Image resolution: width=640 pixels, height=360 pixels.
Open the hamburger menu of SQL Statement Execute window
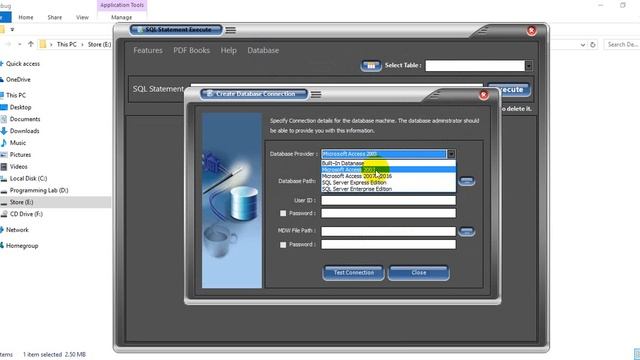tap(231, 30)
